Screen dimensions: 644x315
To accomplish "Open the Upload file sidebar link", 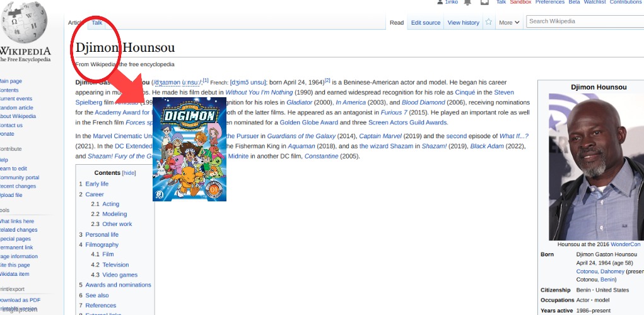I will tap(11, 195).
